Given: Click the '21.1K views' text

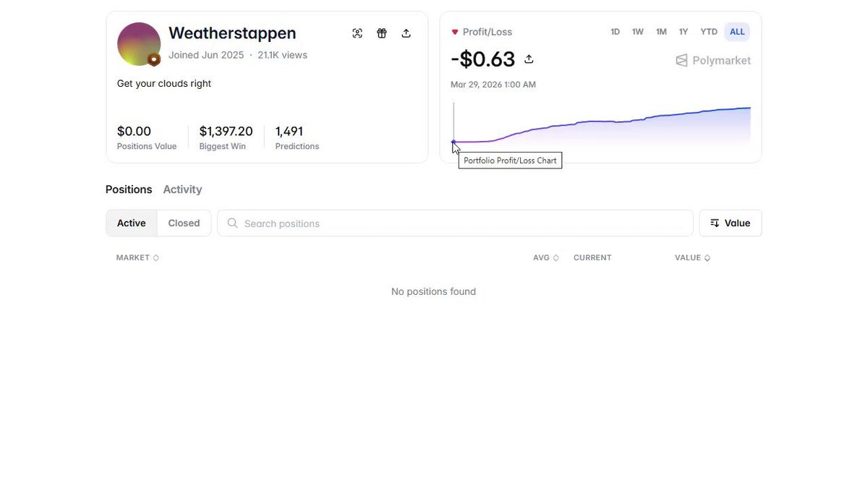Looking at the screenshot, I should coord(282,55).
